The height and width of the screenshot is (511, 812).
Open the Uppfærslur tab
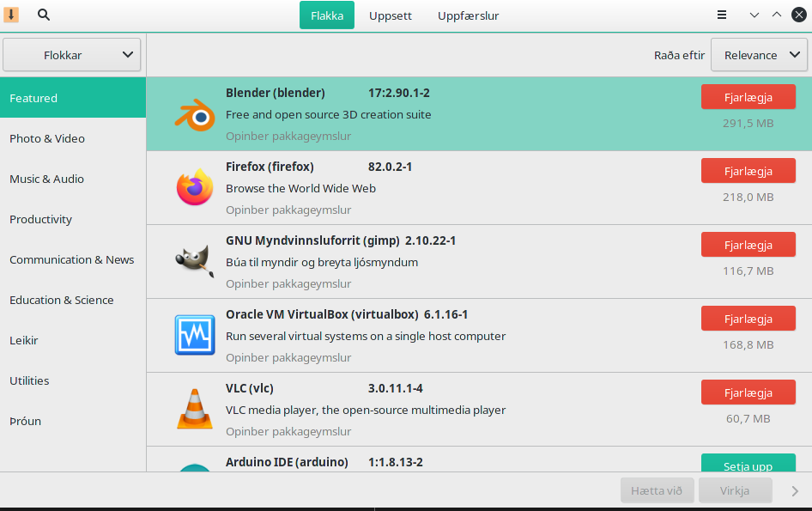pyautogui.click(x=468, y=15)
